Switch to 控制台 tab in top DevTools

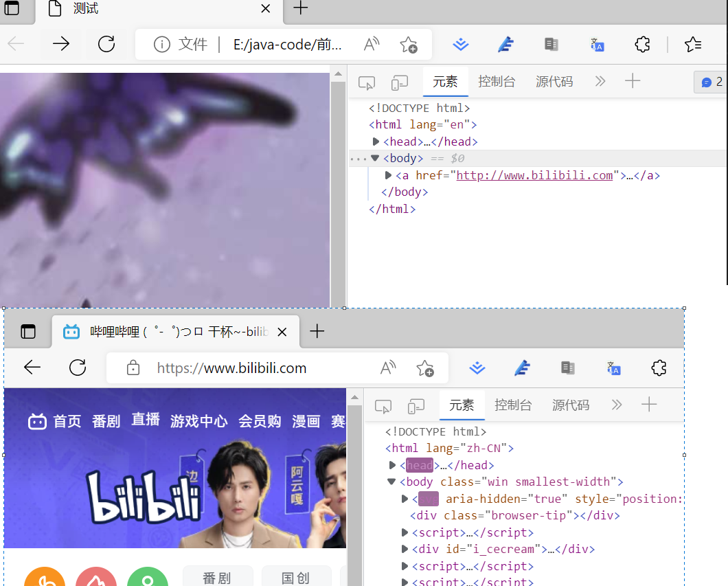497,82
